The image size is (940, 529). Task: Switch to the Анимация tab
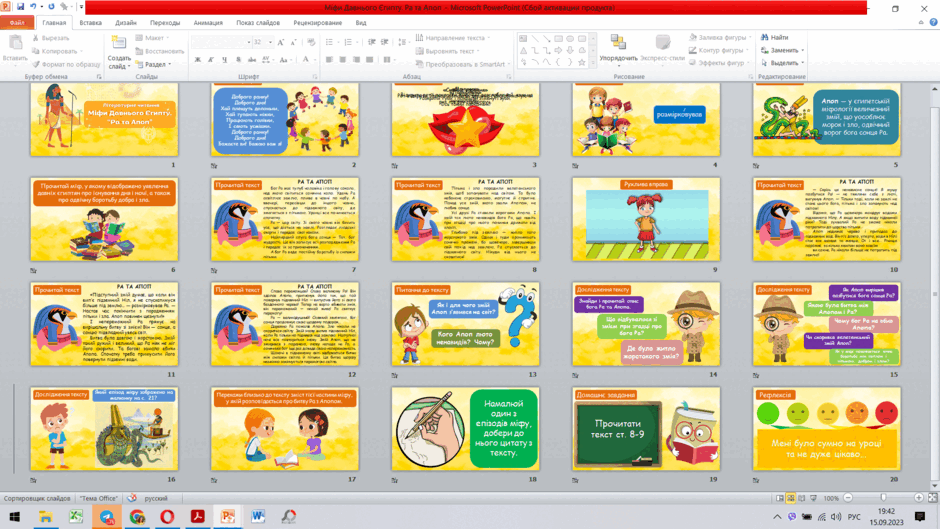(x=208, y=22)
